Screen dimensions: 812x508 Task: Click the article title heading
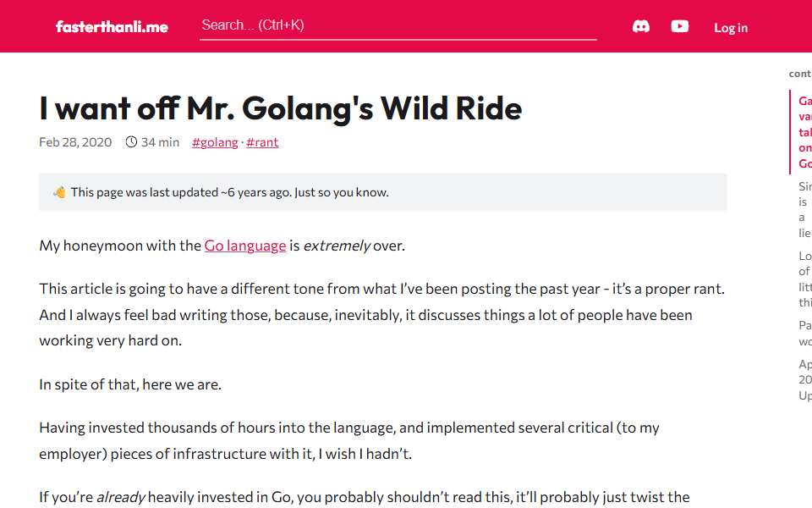click(x=280, y=108)
